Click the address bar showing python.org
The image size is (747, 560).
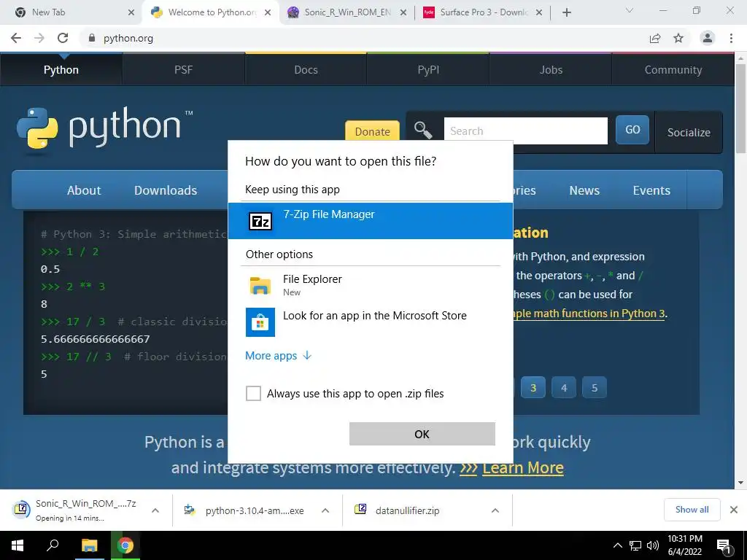coord(362,38)
